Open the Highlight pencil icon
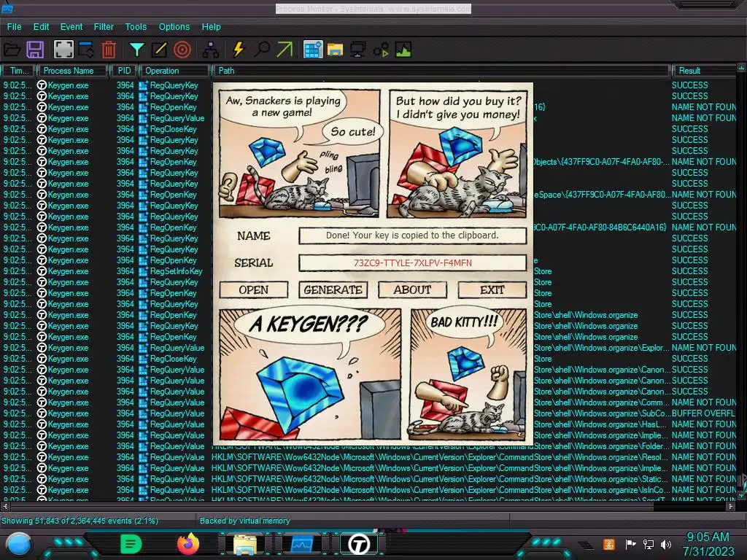The image size is (747, 560). tap(159, 50)
